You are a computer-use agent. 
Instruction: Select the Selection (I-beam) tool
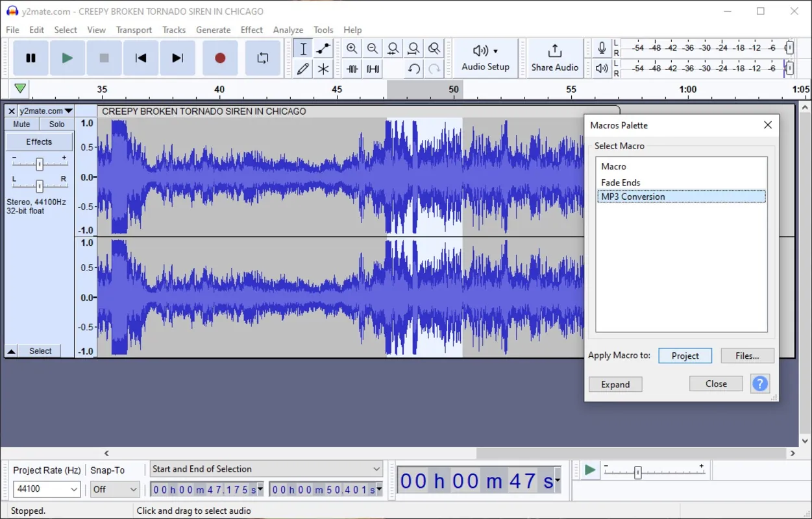click(x=302, y=49)
